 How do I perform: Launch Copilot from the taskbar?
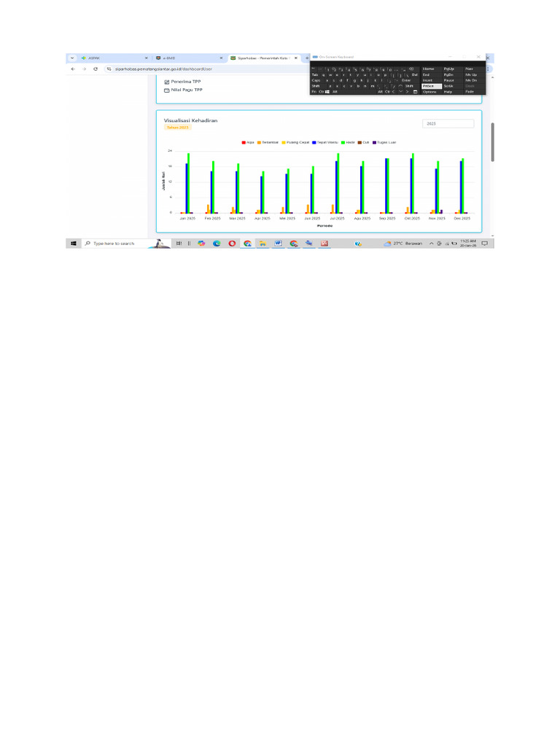point(201,244)
